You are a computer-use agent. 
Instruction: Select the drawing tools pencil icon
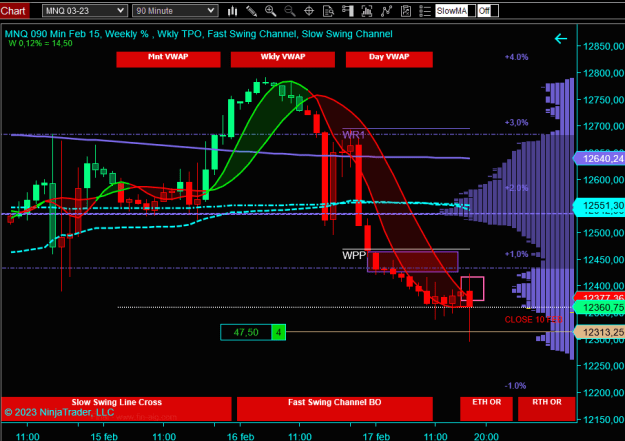point(251,11)
